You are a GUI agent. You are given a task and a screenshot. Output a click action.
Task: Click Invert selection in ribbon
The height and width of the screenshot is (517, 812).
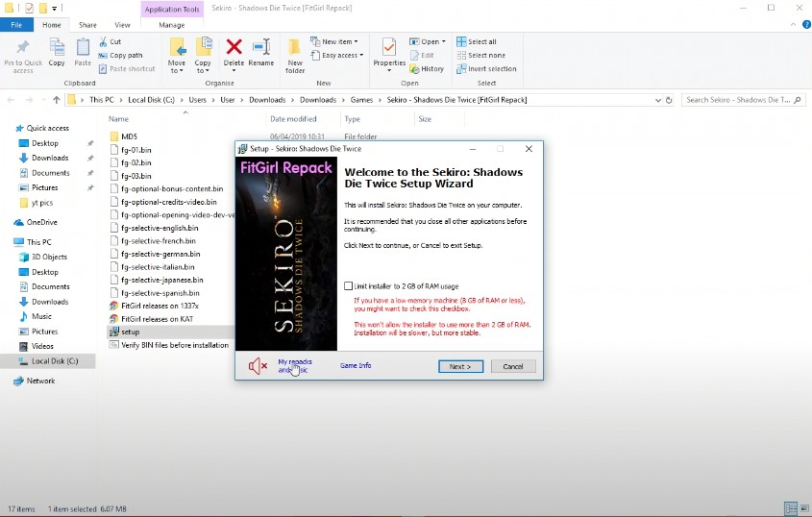(486, 68)
